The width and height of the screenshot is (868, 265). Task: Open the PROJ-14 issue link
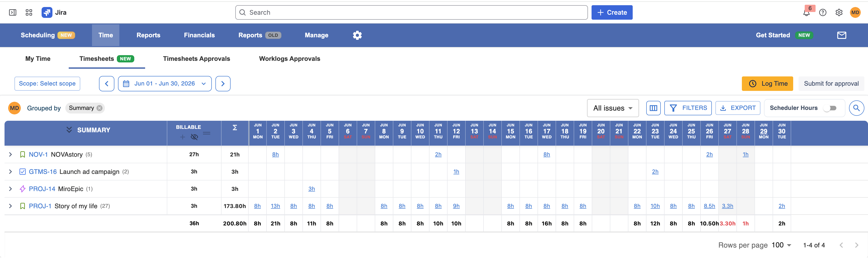coord(42,189)
